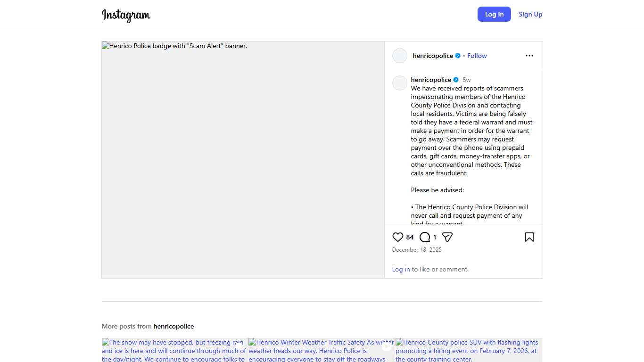Screen dimensions: 644x362
Task: Click the Sign Up link
Action: 530,14
